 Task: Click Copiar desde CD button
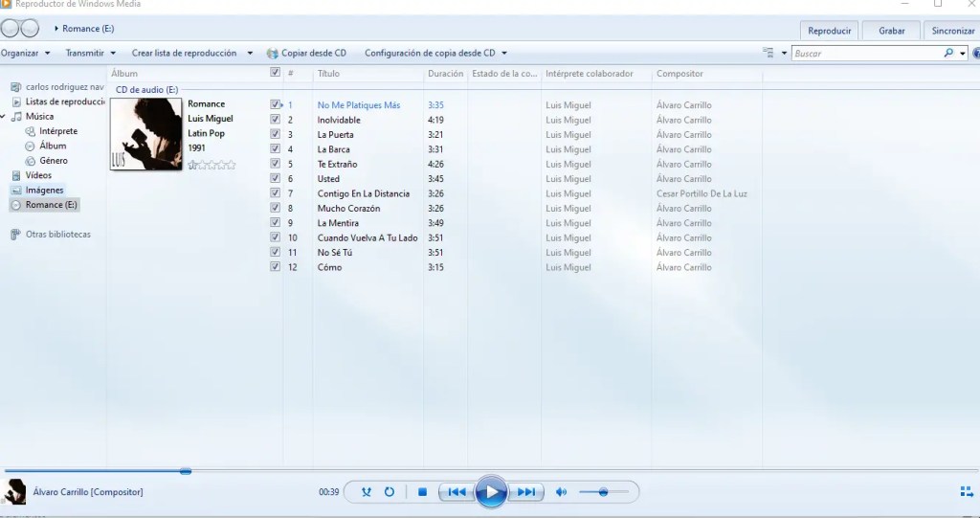pyautogui.click(x=307, y=54)
